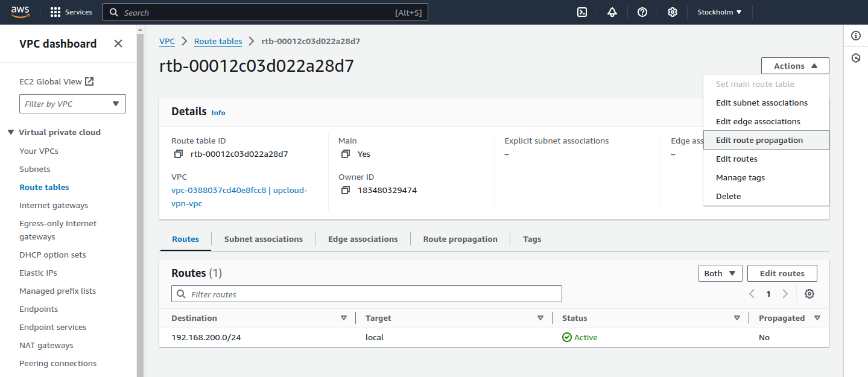
Task: Open Internet gateways in sidebar
Action: (x=54, y=205)
